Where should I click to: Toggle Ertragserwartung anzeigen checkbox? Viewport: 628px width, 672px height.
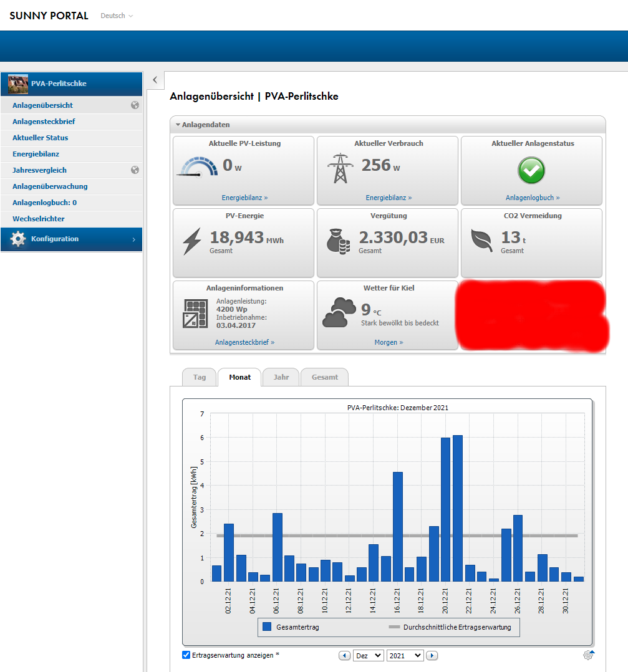pos(186,655)
